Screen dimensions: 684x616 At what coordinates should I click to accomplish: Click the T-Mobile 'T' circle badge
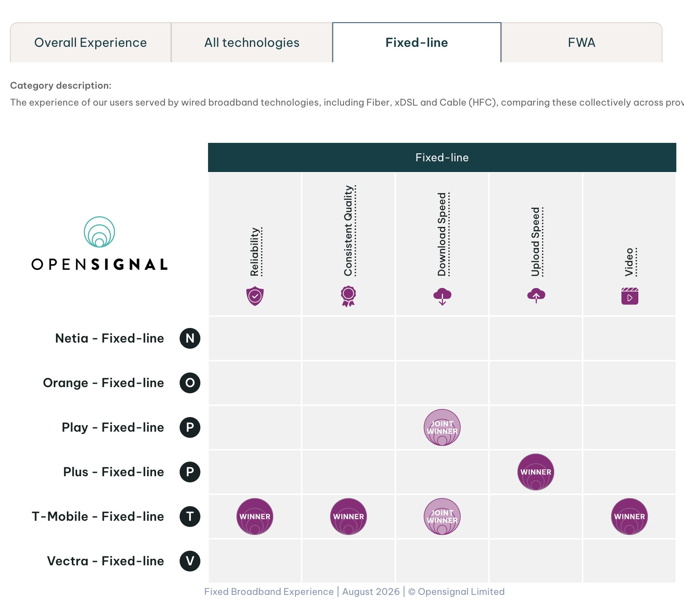tap(190, 517)
